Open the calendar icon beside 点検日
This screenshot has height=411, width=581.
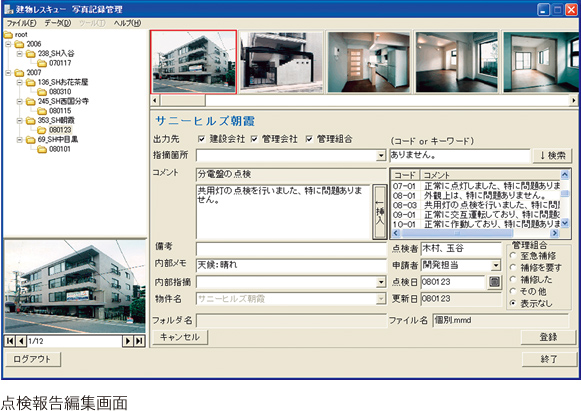pos(494,282)
